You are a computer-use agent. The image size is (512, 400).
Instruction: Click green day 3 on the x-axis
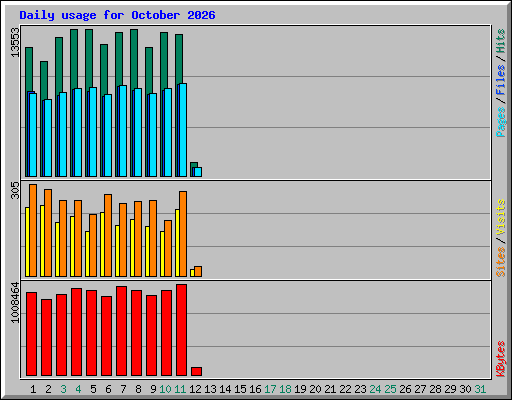click(63, 389)
